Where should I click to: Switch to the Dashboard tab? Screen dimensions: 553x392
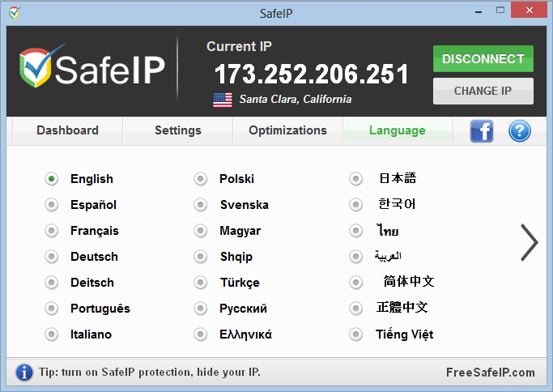coord(67,130)
